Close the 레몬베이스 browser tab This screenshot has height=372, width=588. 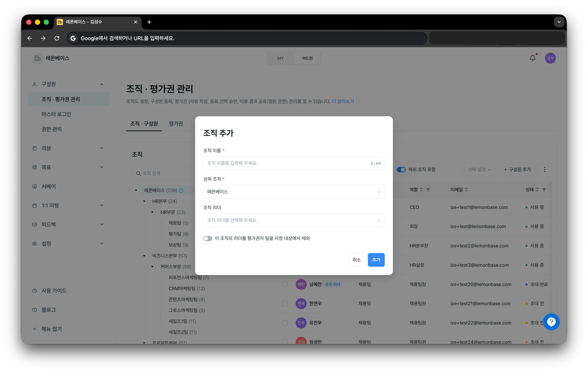point(135,22)
